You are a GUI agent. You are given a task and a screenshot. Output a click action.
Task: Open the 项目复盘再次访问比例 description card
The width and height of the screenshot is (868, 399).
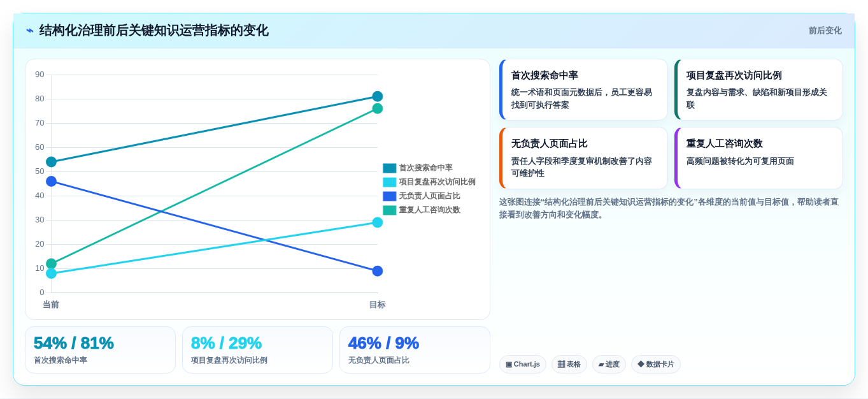point(758,90)
